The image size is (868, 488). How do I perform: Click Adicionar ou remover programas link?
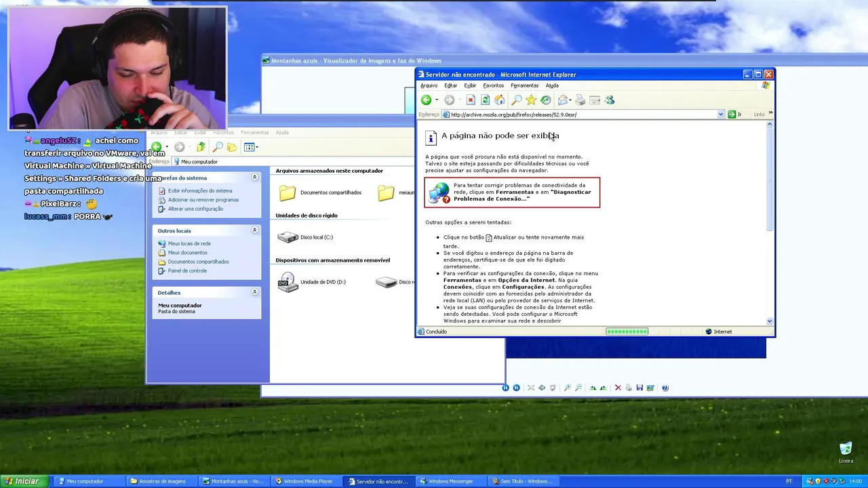[203, 200]
